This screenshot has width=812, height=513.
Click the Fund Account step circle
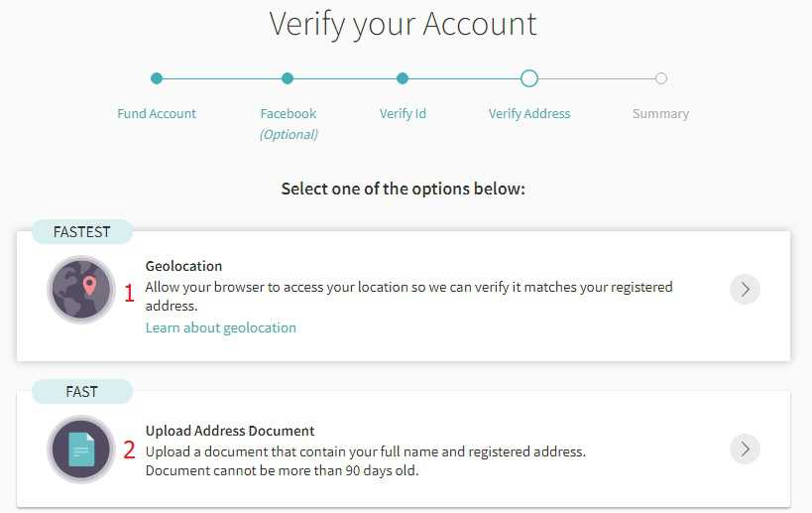157,78
